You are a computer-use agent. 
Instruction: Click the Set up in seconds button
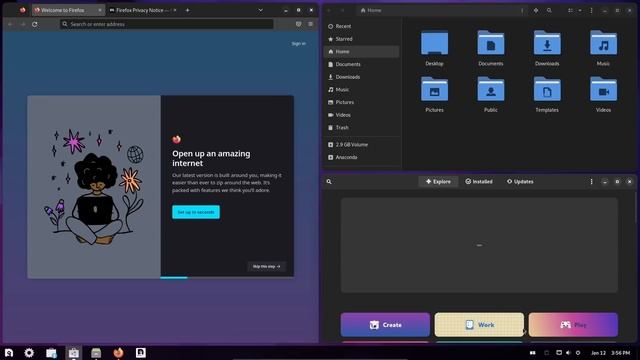196,212
